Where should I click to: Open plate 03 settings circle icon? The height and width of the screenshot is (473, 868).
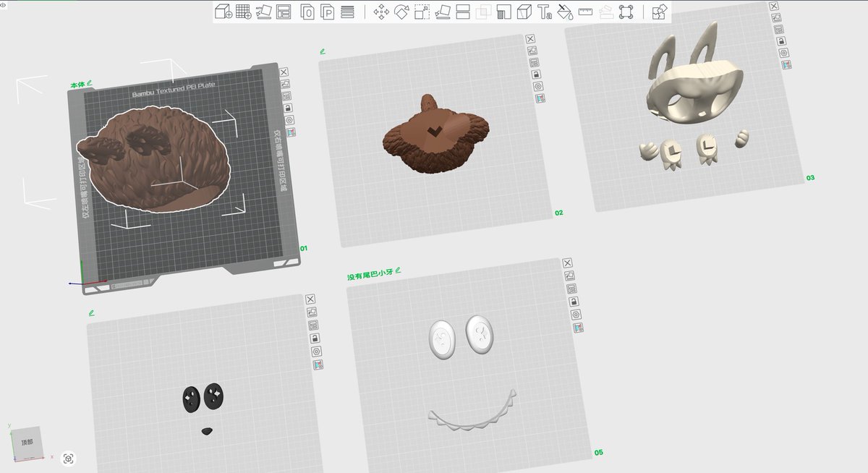[x=783, y=53]
